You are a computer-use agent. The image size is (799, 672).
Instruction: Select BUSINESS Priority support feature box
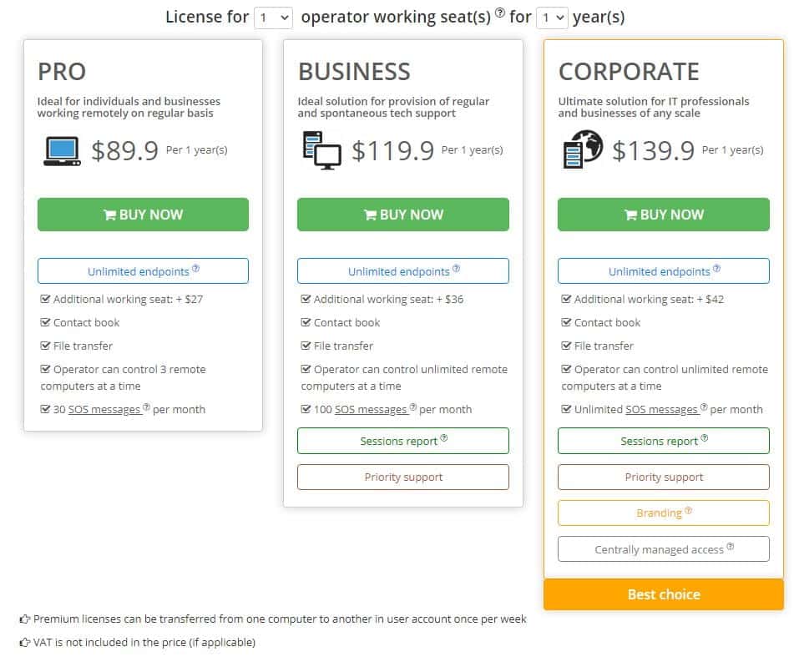(x=403, y=477)
